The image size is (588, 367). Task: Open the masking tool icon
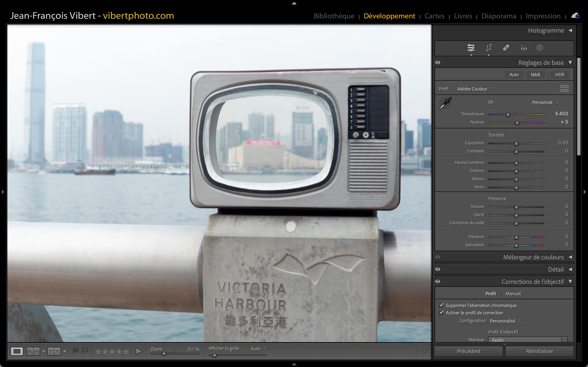[539, 48]
